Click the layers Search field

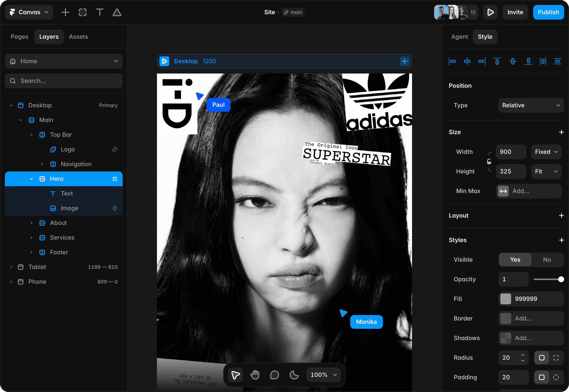tap(64, 81)
